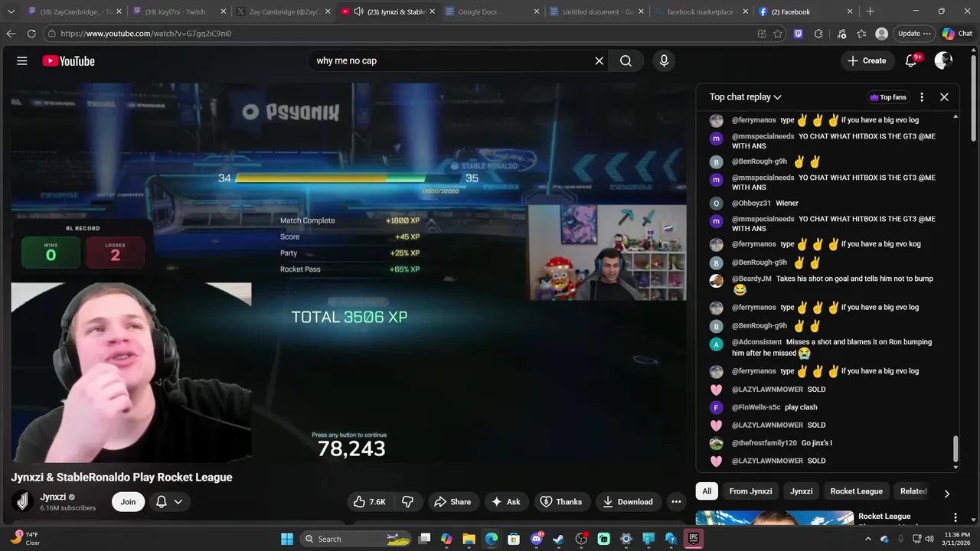Select the Rocket League filter chip
The image size is (980, 551).
(x=857, y=491)
